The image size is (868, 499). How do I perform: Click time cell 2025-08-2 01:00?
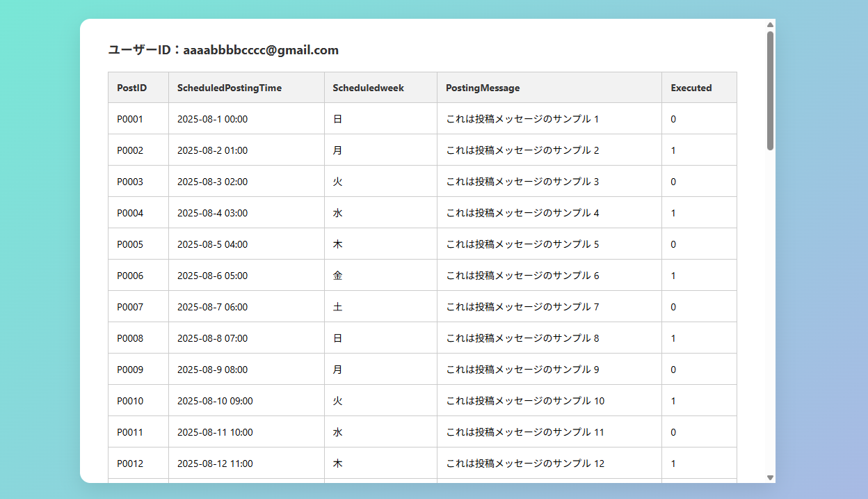tap(246, 150)
